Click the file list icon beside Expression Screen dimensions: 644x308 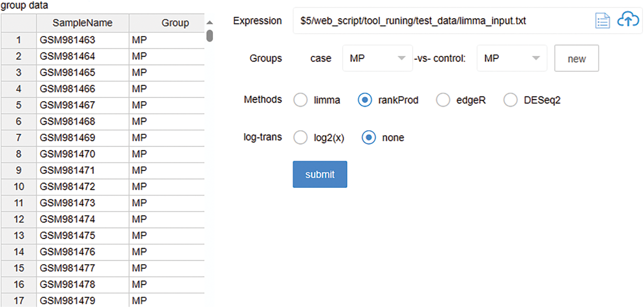(x=602, y=21)
